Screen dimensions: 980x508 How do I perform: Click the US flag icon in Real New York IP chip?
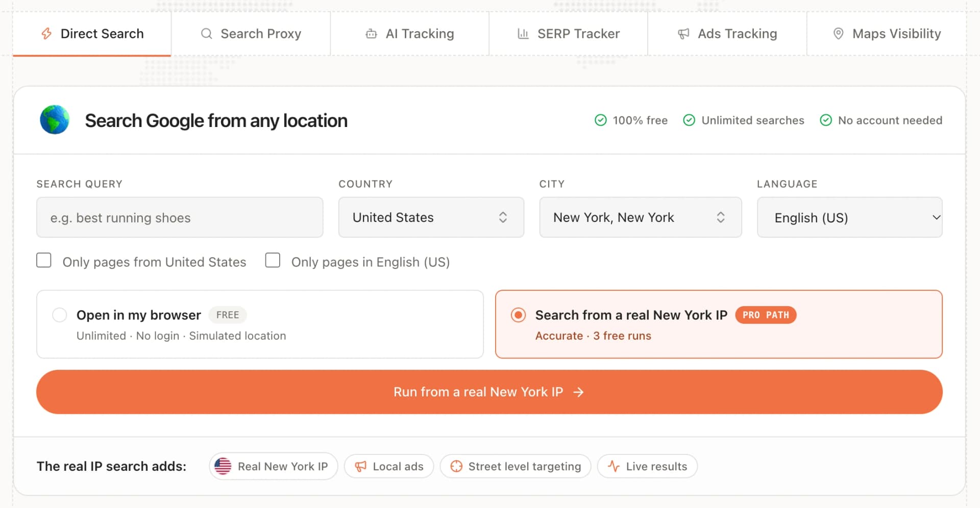(x=223, y=466)
